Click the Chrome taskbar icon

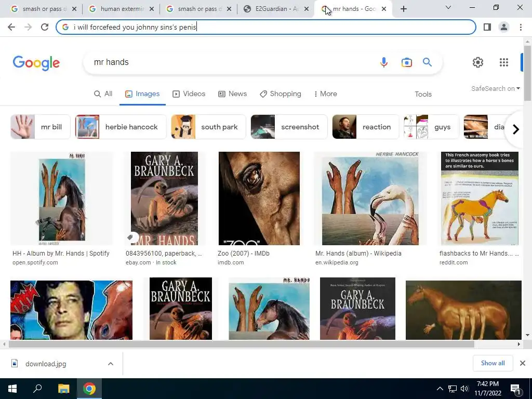click(x=89, y=389)
